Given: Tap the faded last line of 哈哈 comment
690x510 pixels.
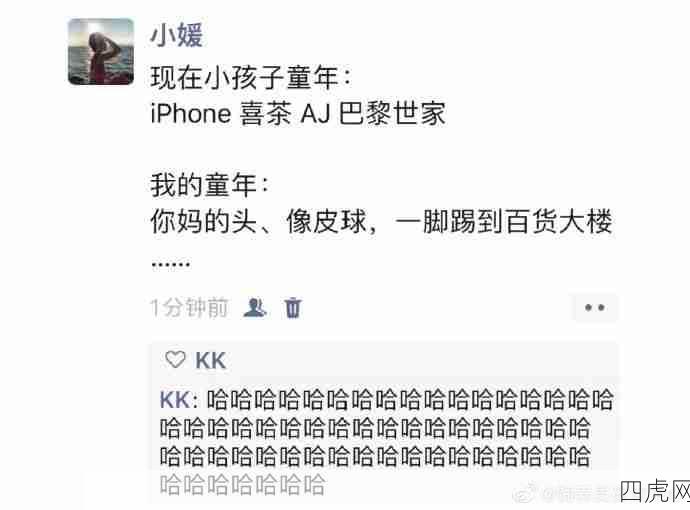Looking at the screenshot, I should click(x=242, y=485).
